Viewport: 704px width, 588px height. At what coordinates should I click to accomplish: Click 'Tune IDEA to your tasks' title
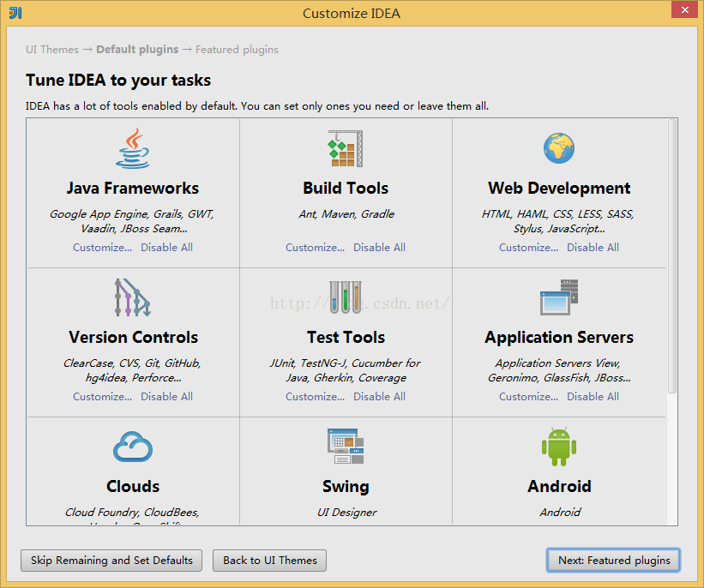(118, 80)
